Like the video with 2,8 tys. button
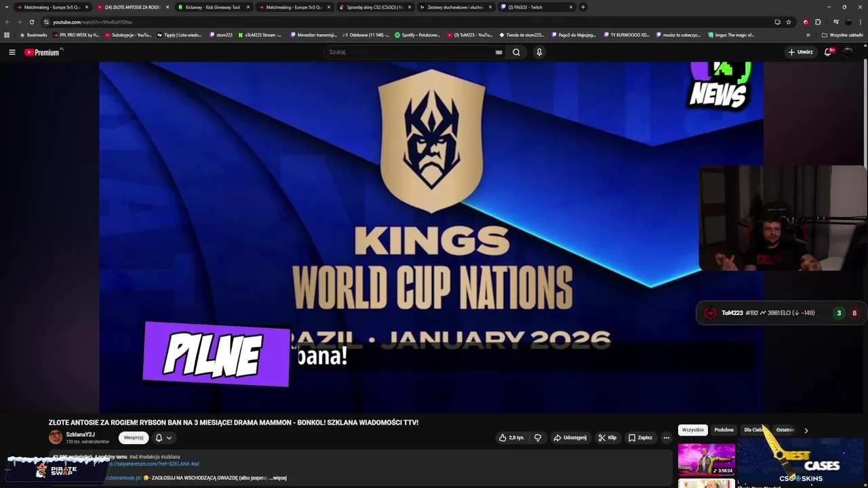 pyautogui.click(x=512, y=438)
